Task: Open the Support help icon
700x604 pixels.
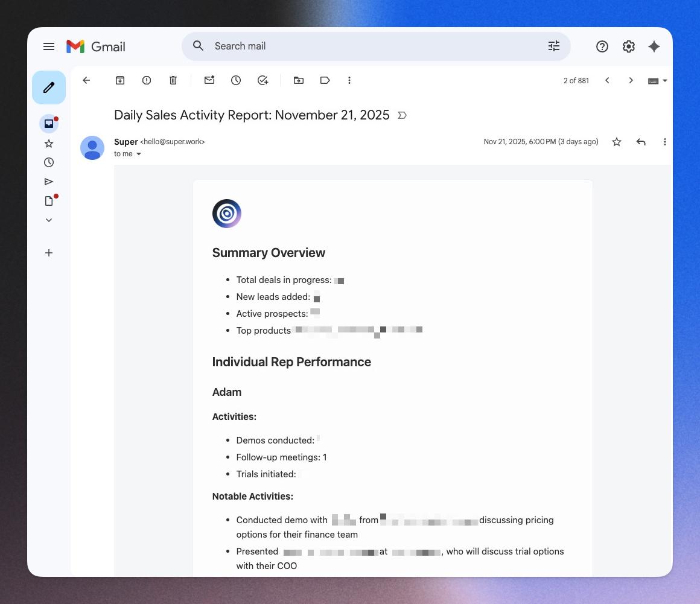Action: point(602,46)
